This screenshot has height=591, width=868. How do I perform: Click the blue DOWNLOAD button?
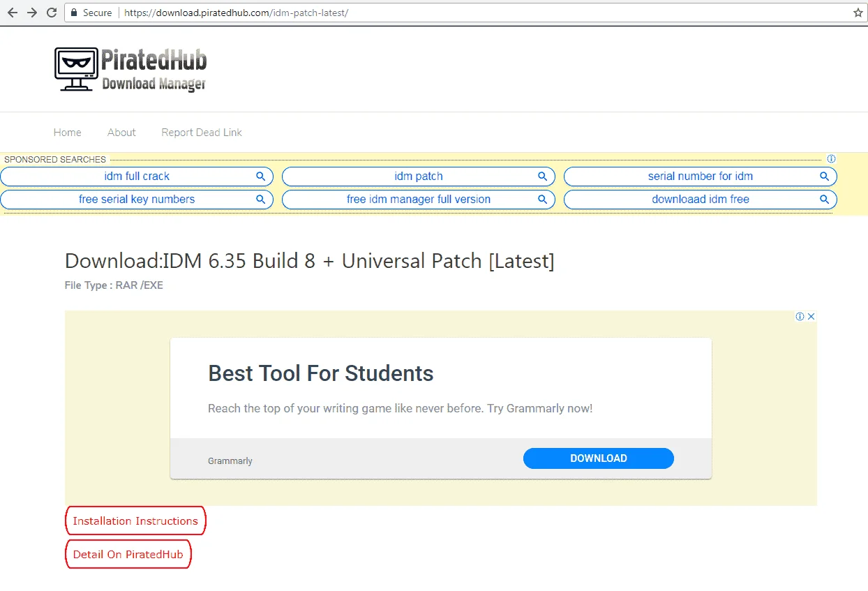(x=599, y=458)
